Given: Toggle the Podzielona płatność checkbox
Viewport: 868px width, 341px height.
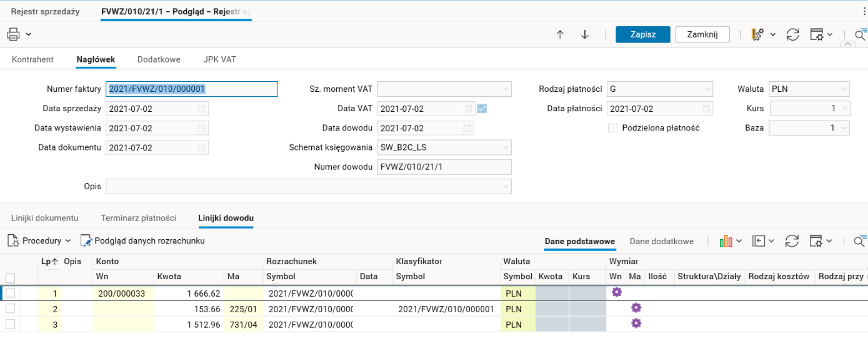Looking at the screenshot, I should pyautogui.click(x=613, y=128).
